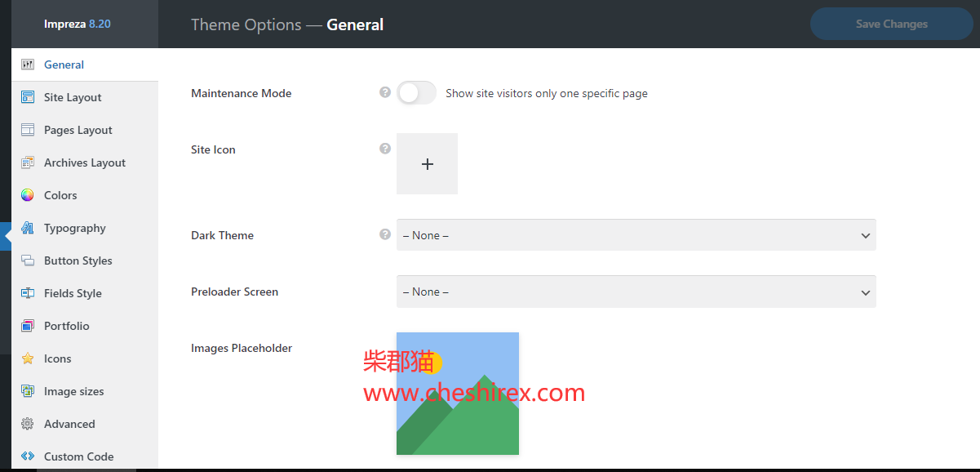Viewport: 980px width, 472px height.
Task: Collapse the sidebar using the left arrow
Action: [x=7, y=235]
